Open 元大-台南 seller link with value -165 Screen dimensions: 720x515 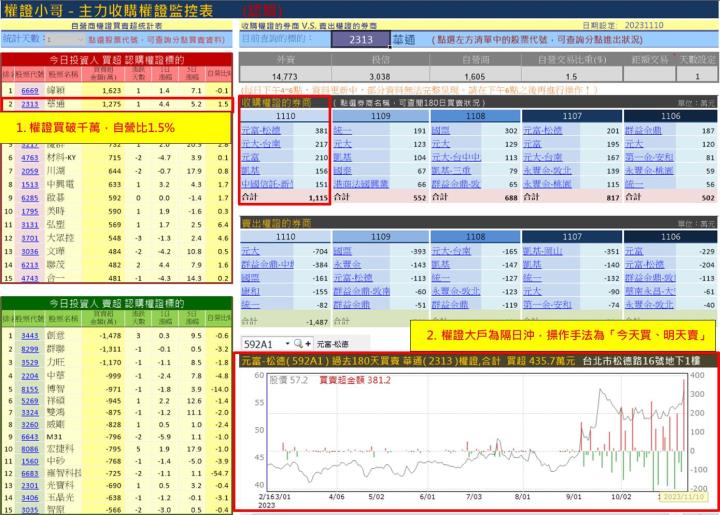click(451, 251)
